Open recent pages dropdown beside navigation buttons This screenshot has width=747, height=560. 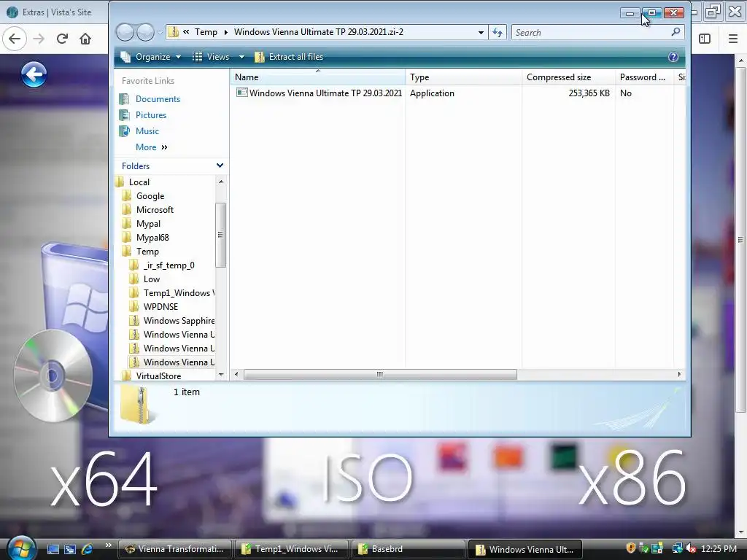point(160,32)
